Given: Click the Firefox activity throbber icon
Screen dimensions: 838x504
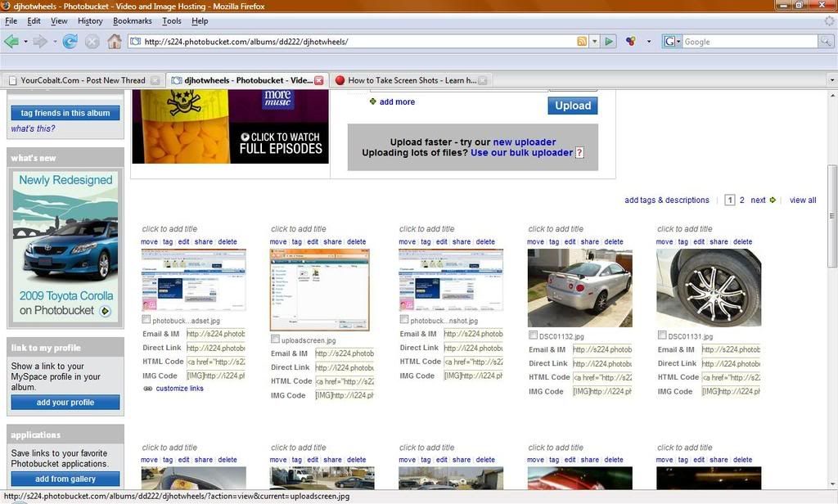Looking at the screenshot, I should click(x=830, y=20).
